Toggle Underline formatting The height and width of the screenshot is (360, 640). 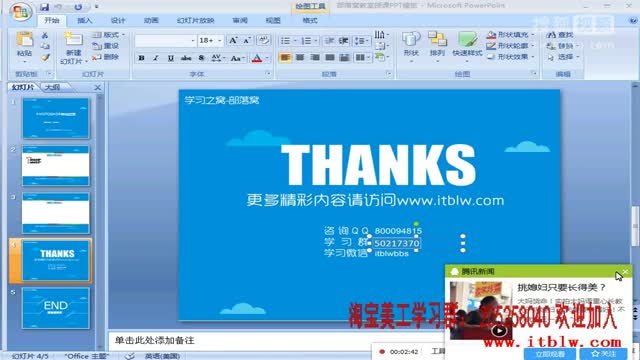171,58
